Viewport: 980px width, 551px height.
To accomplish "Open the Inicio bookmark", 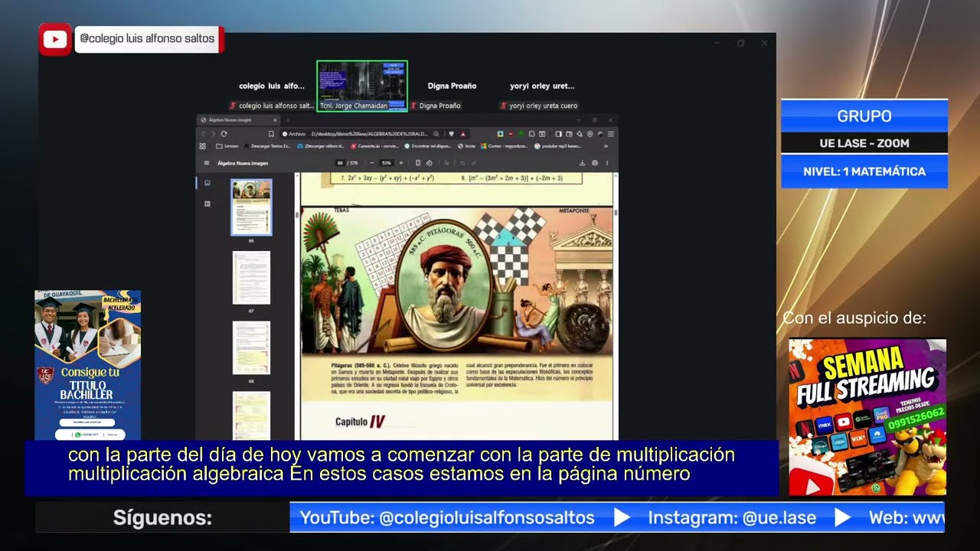I will [x=466, y=146].
